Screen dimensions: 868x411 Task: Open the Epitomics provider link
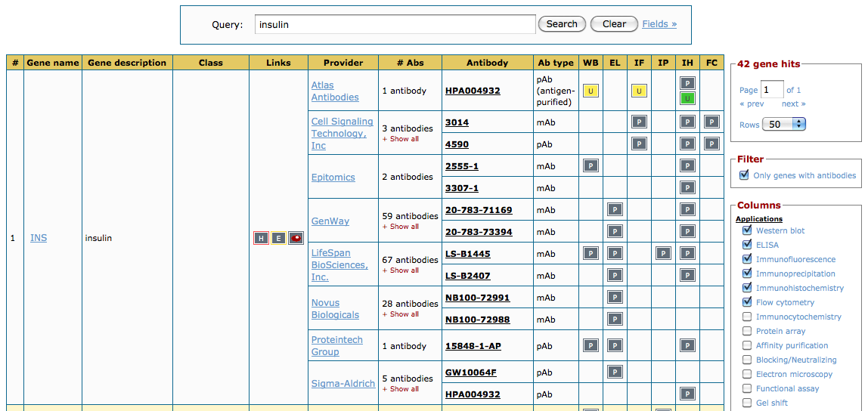[x=333, y=177]
